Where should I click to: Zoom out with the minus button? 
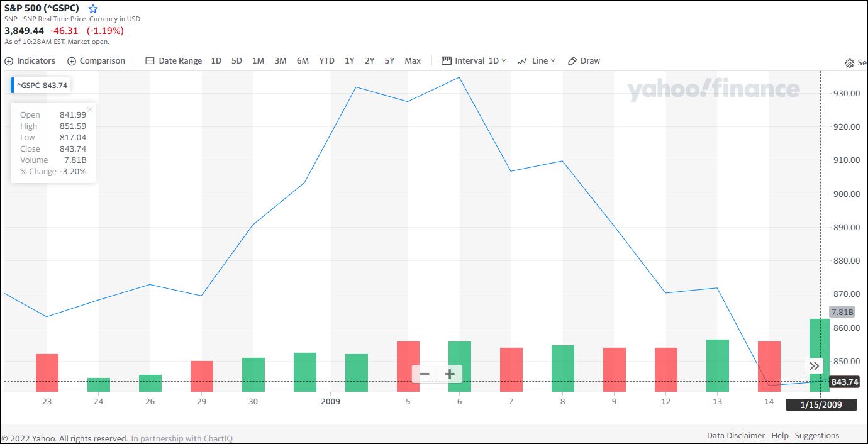tap(425, 374)
